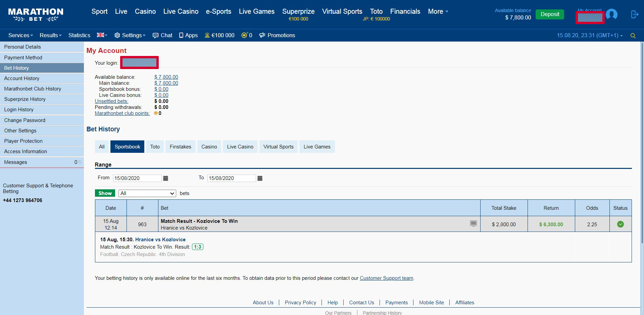Image resolution: width=644 pixels, height=315 pixels.
Task: Click the €100 000 Superprize crown item
Action: (219, 35)
